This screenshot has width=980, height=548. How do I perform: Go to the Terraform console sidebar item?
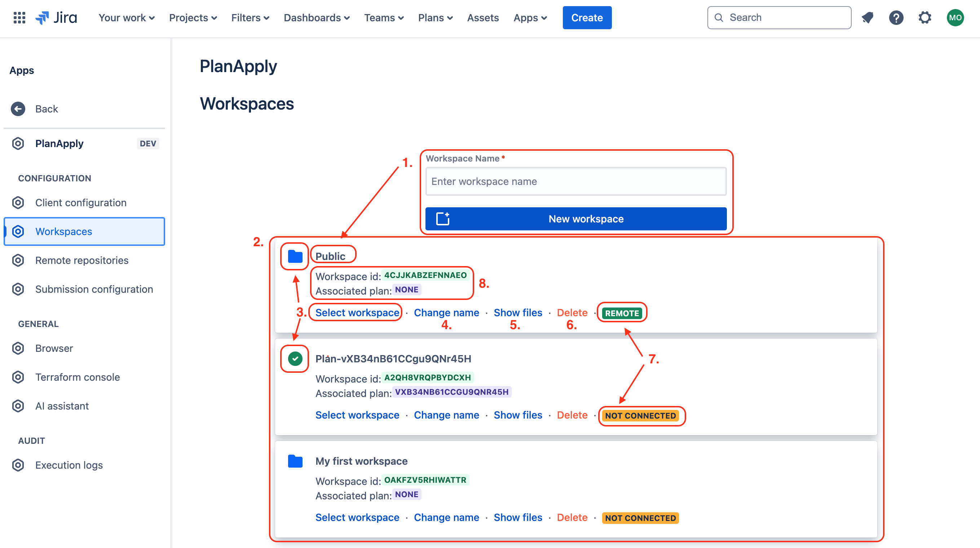(x=77, y=377)
